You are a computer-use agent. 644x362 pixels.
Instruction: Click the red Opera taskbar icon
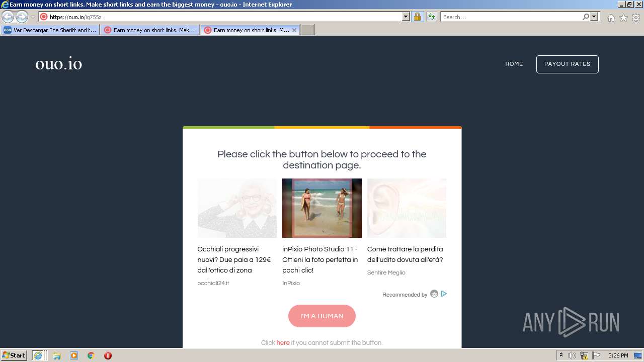(x=108, y=355)
